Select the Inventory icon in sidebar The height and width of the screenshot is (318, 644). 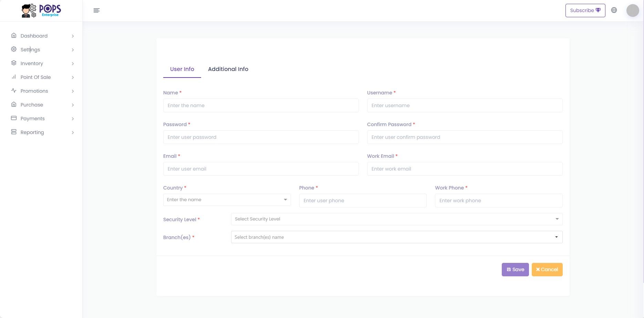pyautogui.click(x=13, y=63)
